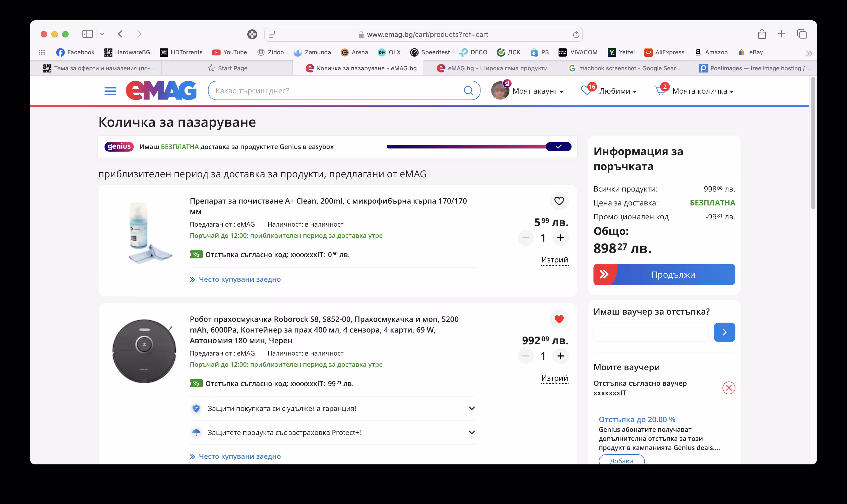Expand the extended warranty protection section
This screenshot has width=847, height=504.
tap(472, 408)
